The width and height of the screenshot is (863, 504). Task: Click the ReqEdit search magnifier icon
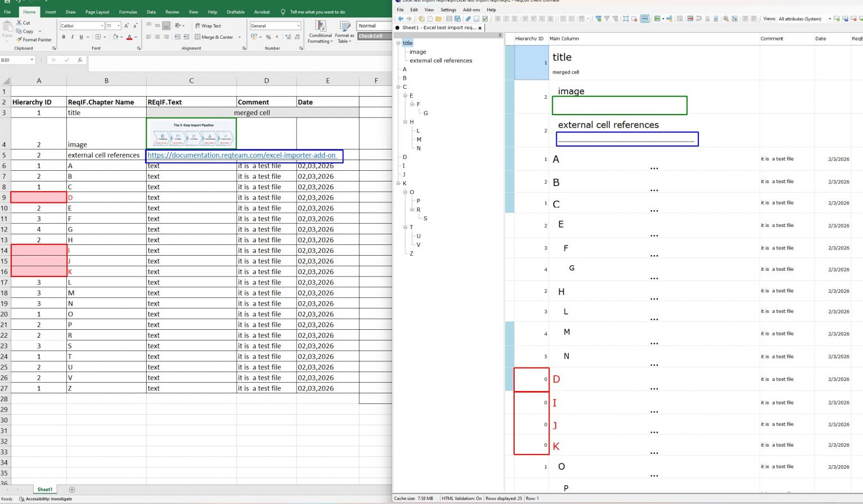(x=726, y=19)
